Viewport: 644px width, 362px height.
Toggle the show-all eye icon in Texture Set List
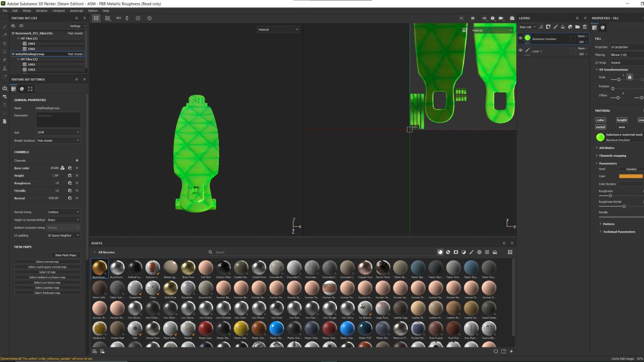coord(21,26)
